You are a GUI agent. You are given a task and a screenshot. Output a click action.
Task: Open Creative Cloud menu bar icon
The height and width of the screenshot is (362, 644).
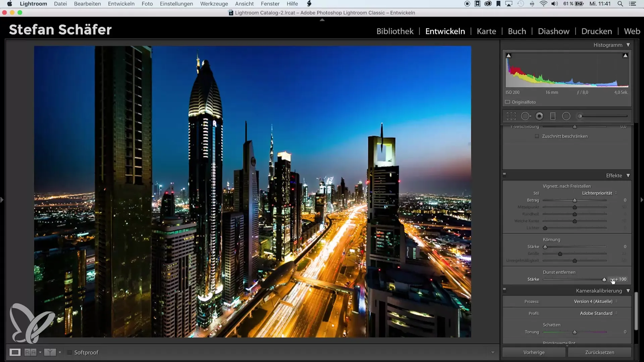coord(488,4)
